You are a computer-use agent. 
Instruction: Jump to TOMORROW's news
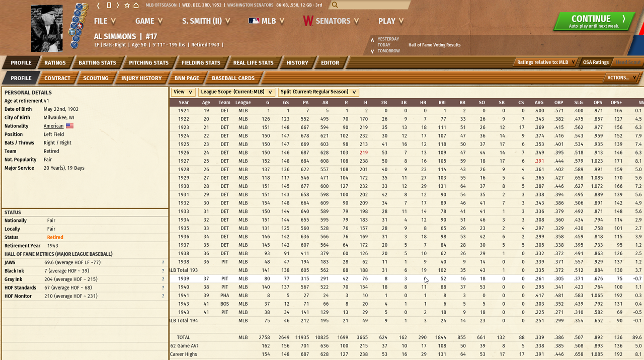click(x=389, y=51)
